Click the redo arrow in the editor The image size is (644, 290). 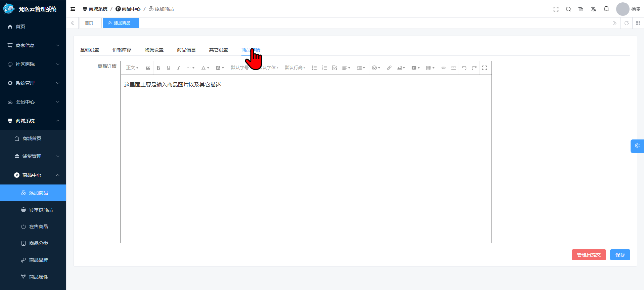(474, 68)
